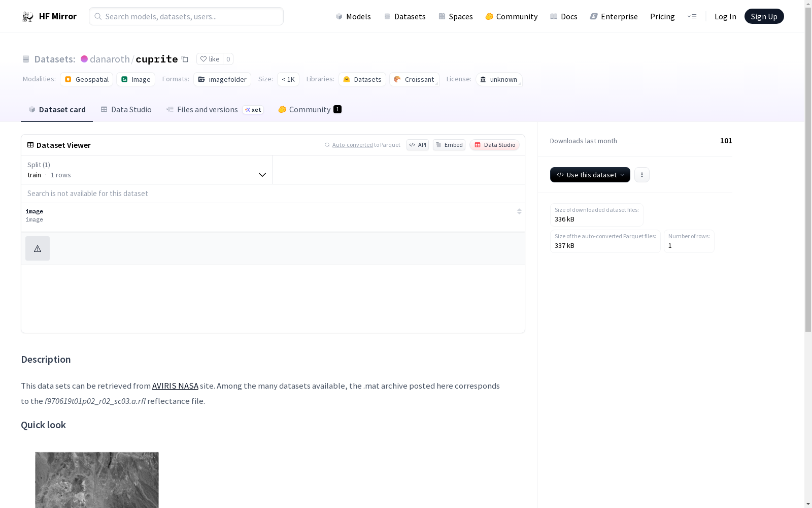Expand the Croissant library tag

coord(414,79)
